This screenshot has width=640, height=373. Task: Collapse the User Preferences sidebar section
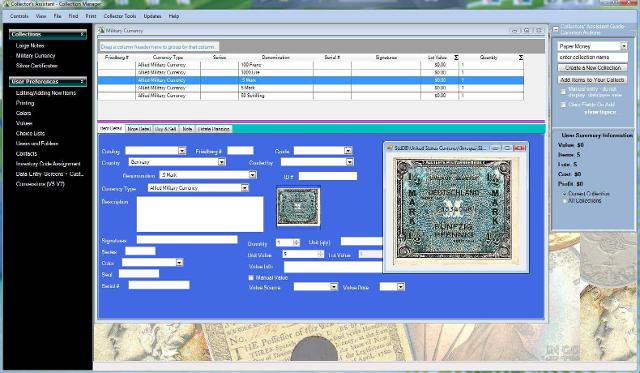[x=82, y=82]
